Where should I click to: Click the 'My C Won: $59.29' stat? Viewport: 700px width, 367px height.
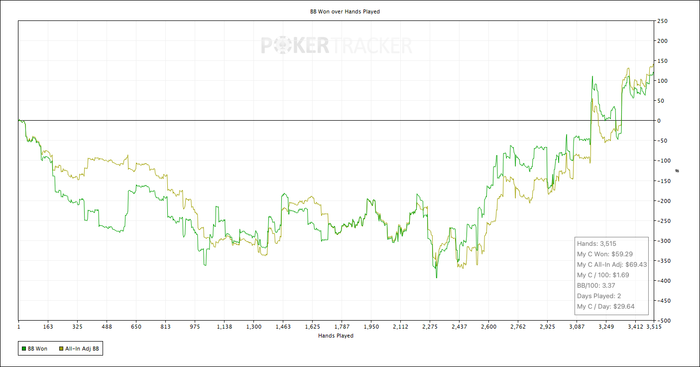point(604,254)
